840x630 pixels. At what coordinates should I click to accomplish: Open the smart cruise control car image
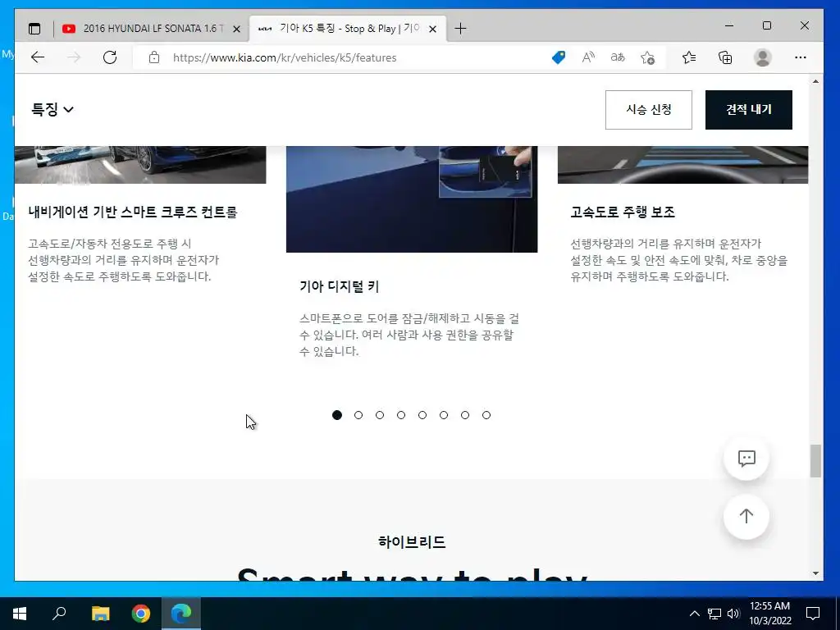140,165
